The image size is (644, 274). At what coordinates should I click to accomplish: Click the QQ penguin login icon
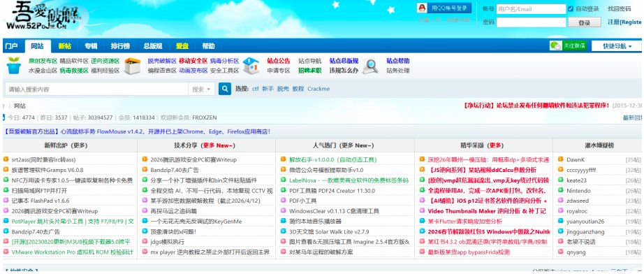coord(422,8)
